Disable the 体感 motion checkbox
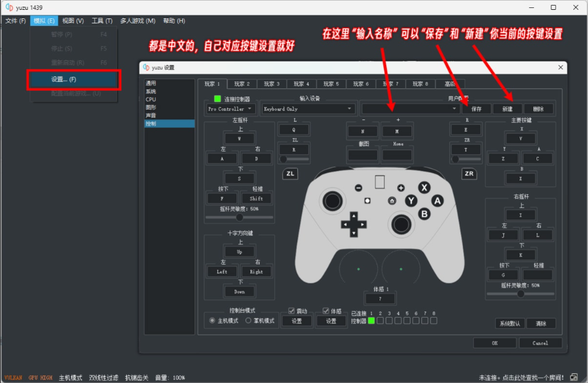 coord(326,311)
